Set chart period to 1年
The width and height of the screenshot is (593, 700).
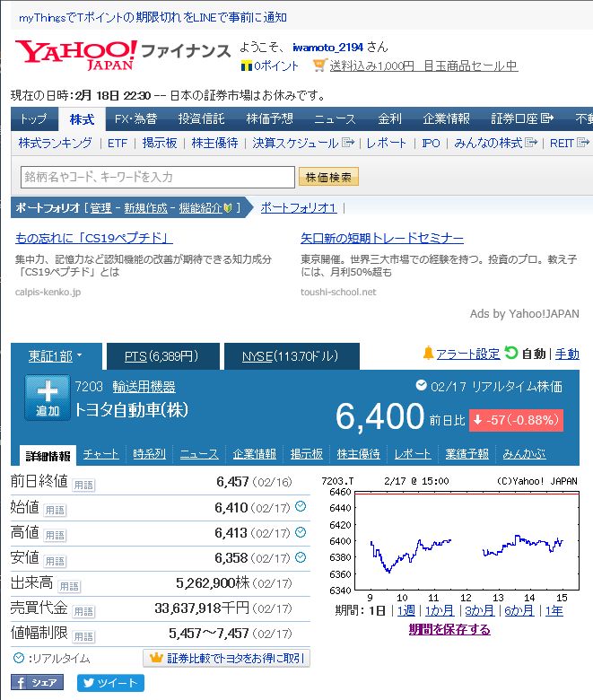click(554, 611)
